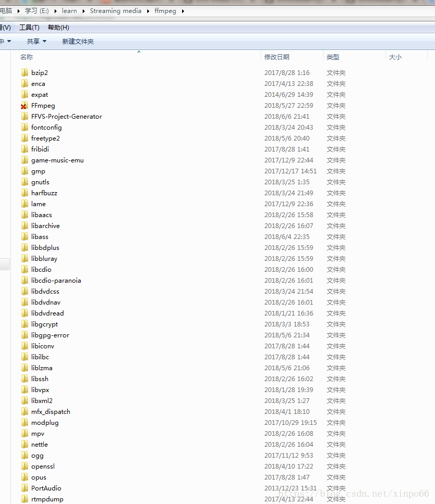The height and width of the screenshot is (504, 435).
Task: Select the FFmpeg folder icon with red X
Action: coord(24,106)
